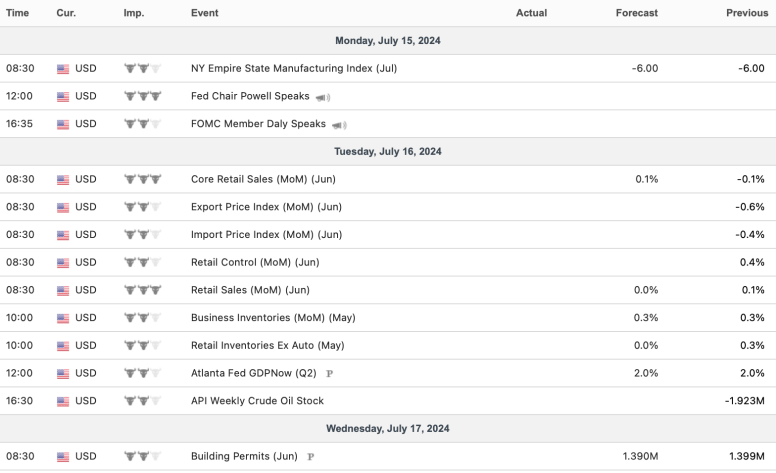The height and width of the screenshot is (473, 776).
Task: Open the Core Retail Sales (MoM) event
Action: tap(263, 179)
